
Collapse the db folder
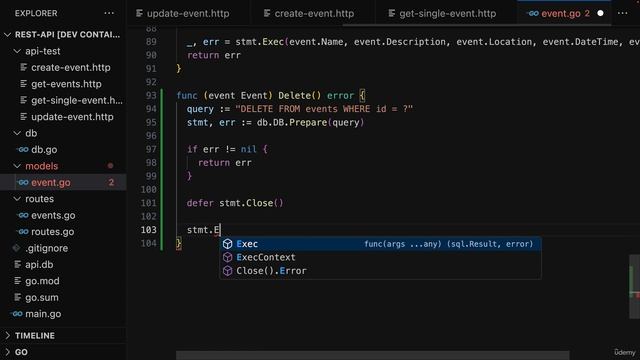pos(17,133)
